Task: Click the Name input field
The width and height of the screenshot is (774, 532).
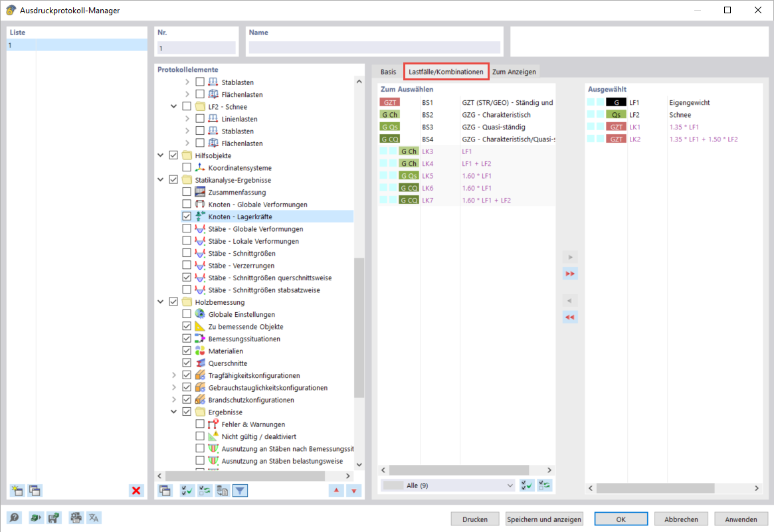Action: pos(374,47)
